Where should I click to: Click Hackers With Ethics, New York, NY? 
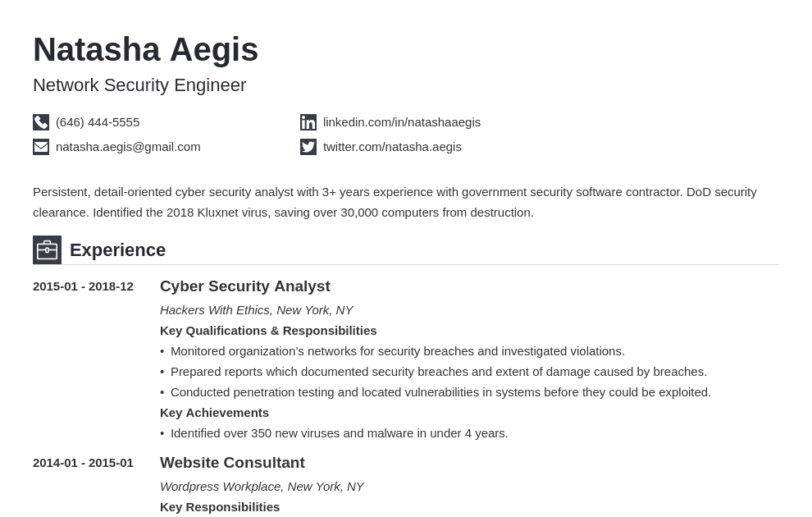[257, 310]
